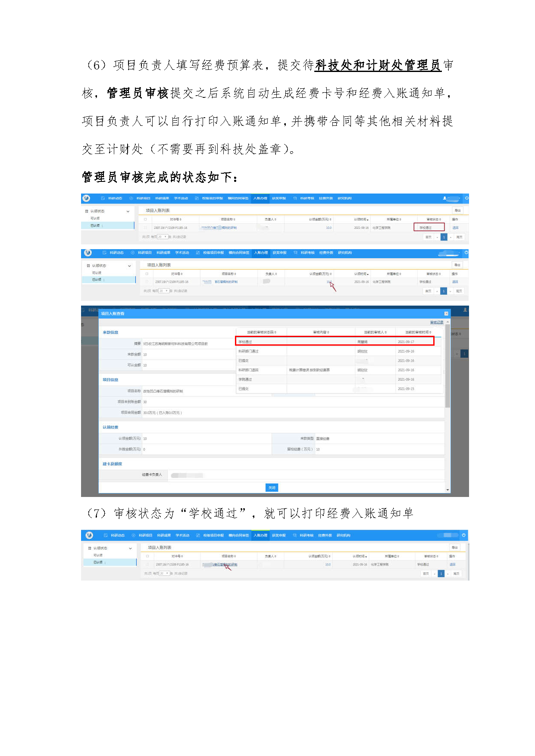Click the power icon in the bottom screenshot's header
Viewport: 535px width, 756px height.
point(464,535)
